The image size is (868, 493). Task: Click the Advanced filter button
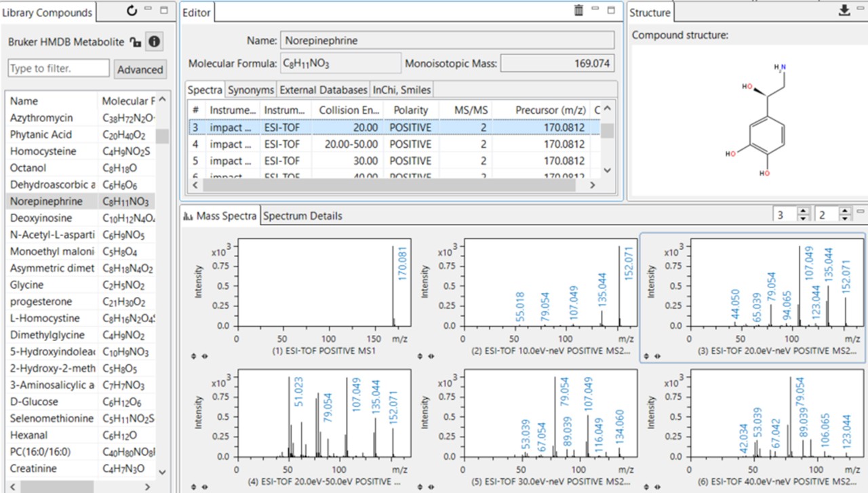(x=140, y=69)
